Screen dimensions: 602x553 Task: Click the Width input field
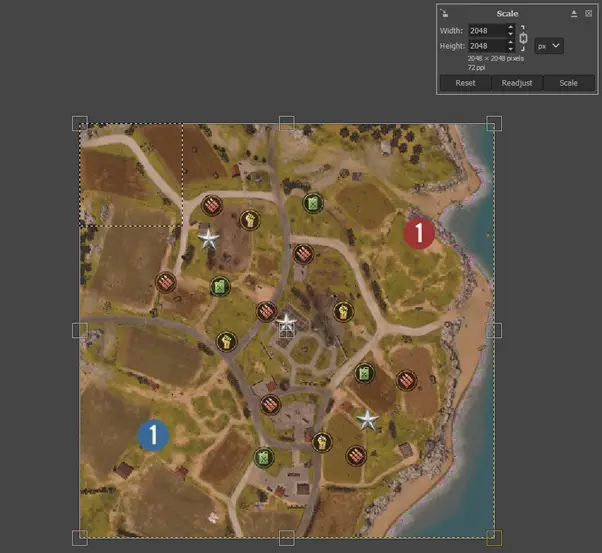tap(488, 31)
